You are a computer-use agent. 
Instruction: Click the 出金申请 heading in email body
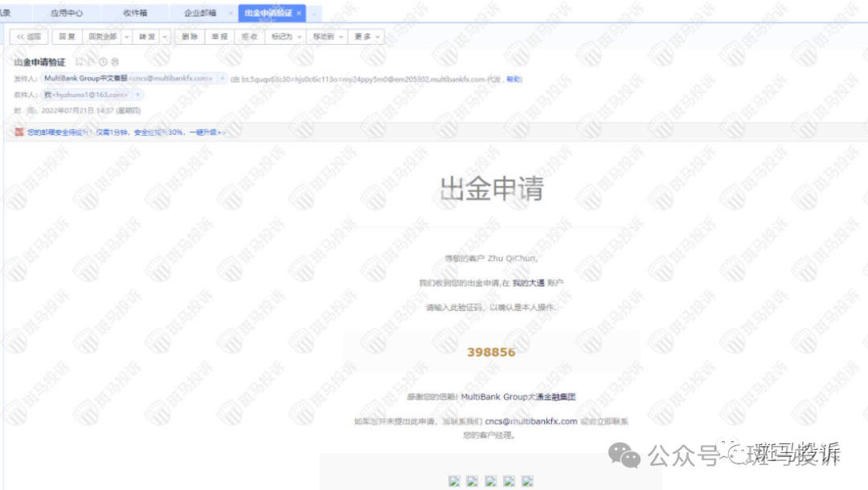pyautogui.click(x=492, y=189)
